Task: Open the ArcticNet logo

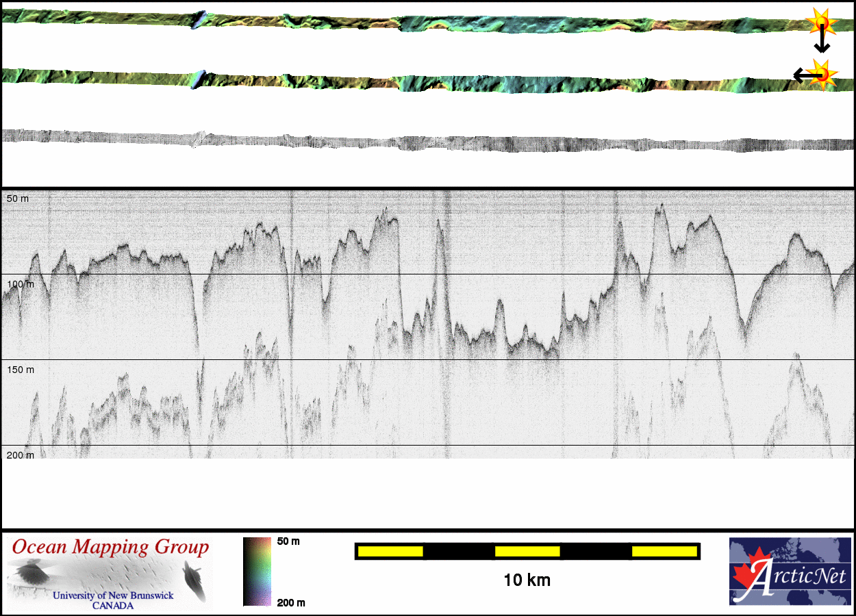Action: pyautogui.click(x=788, y=572)
